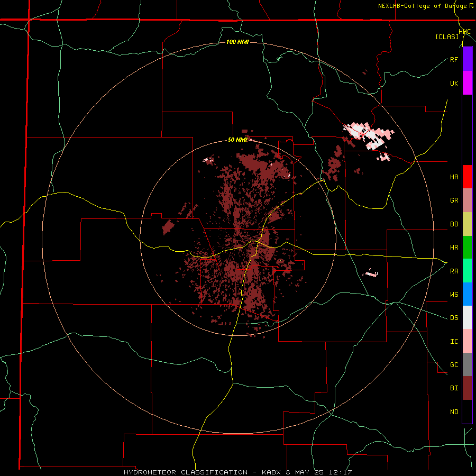Select the GC gray legend swatch
476x476 pixels.
pyautogui.click(x=467, y=364)
